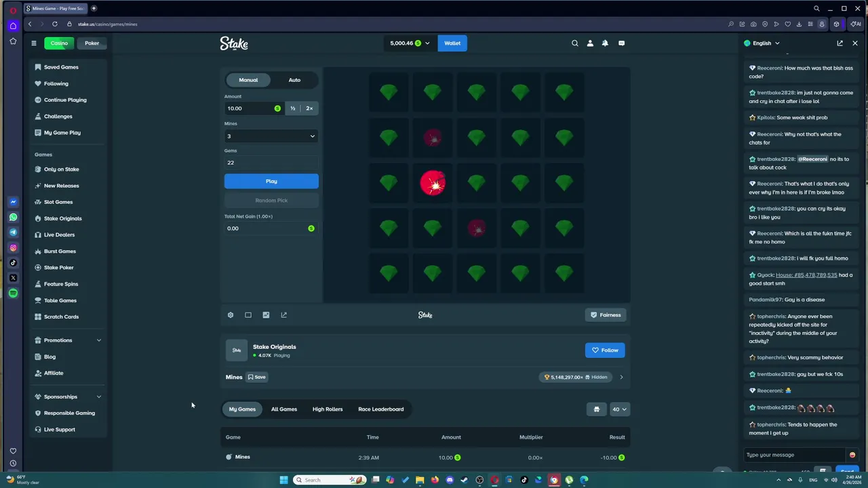868x488 pixels.
Task: Open Windows Start menu
Action: (x=283, y=480)
